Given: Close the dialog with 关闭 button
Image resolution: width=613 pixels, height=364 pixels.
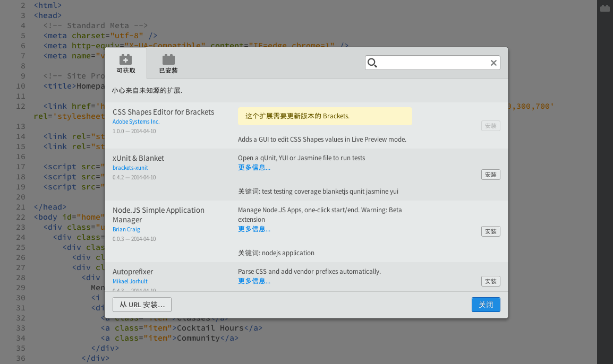Looking at the screenshot, I should [x=486, y=305].
